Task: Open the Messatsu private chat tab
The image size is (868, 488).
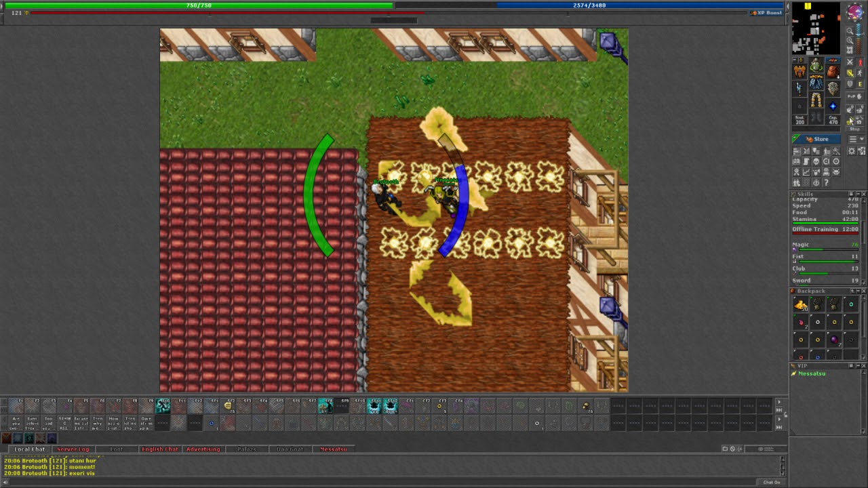Action: click(334, 449)
